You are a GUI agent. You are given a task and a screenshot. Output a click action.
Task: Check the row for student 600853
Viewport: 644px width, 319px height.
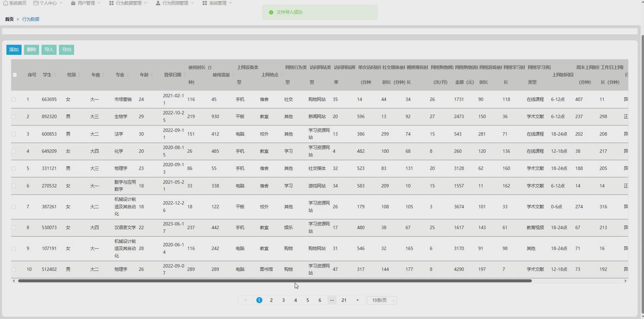(13, 134)
